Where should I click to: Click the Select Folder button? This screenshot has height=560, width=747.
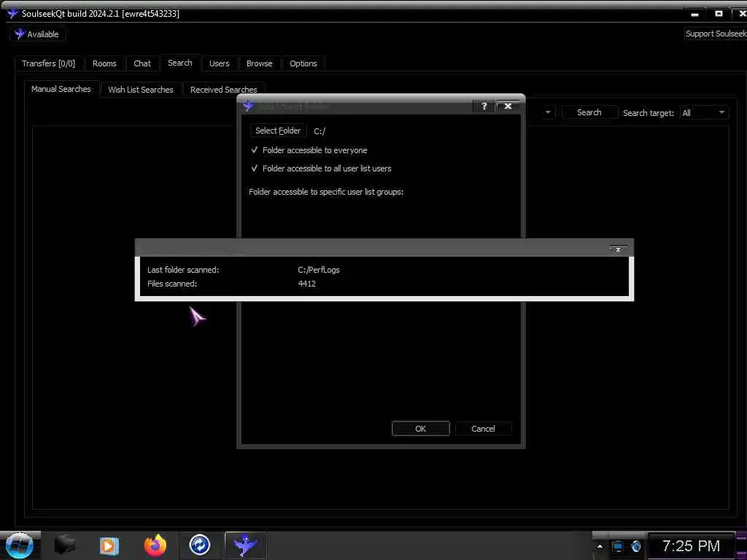pyautogui.click(x=278, y=131)
